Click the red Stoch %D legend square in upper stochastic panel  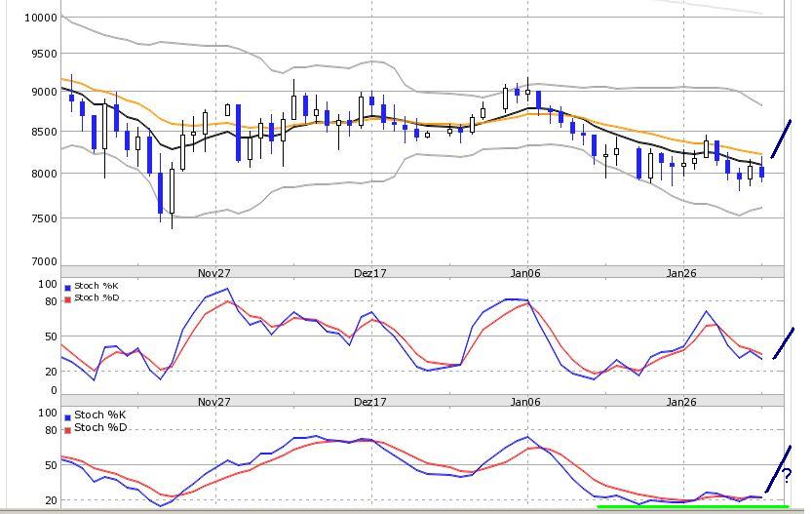point(67,300)
